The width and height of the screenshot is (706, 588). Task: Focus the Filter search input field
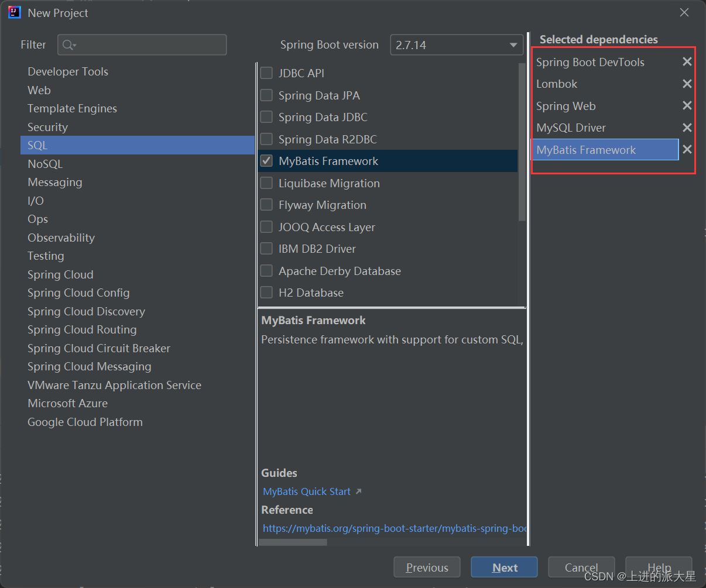pyautogui.click(x=142, y=45)
